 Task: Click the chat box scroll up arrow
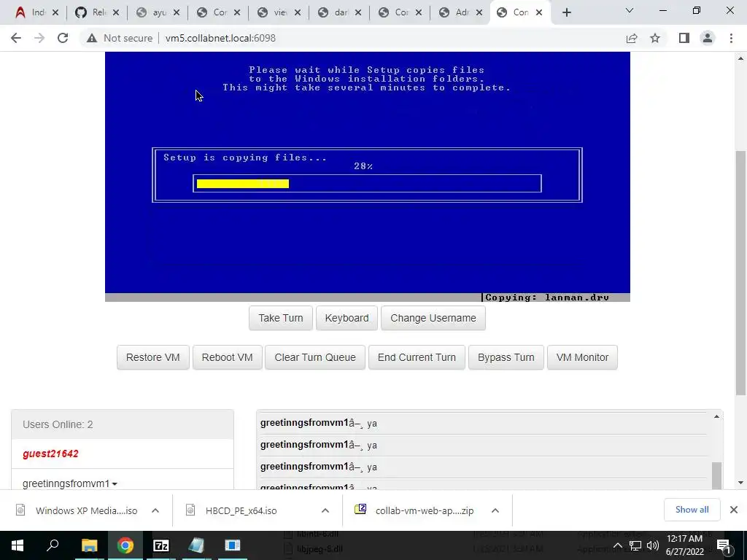coord(716,416)
